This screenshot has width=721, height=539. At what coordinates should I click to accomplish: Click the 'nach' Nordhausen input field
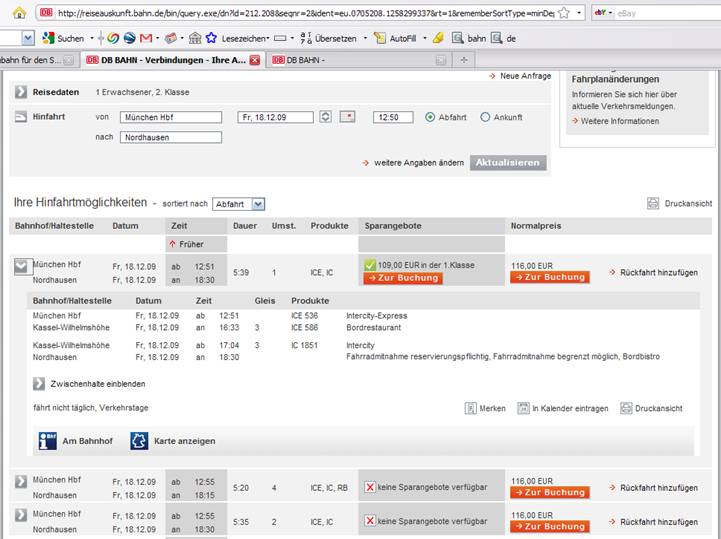point(171,137)
